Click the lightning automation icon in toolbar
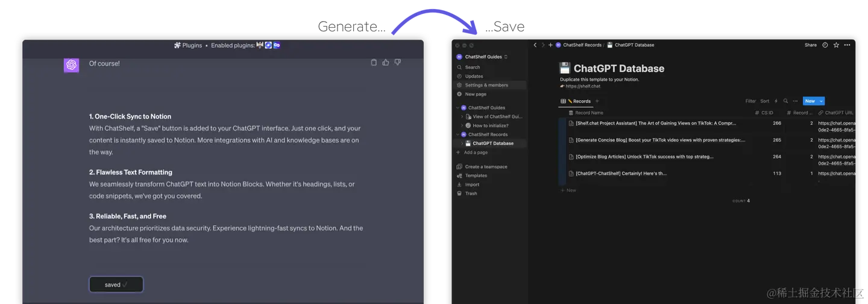This screenshot has width=868, height=304. [776, 101]
